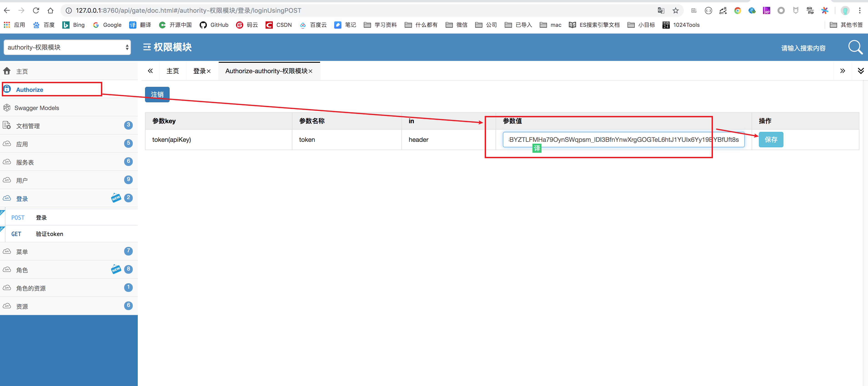Click the search magnifier icon
Screen dimensions: 868x386
[854, 47]
